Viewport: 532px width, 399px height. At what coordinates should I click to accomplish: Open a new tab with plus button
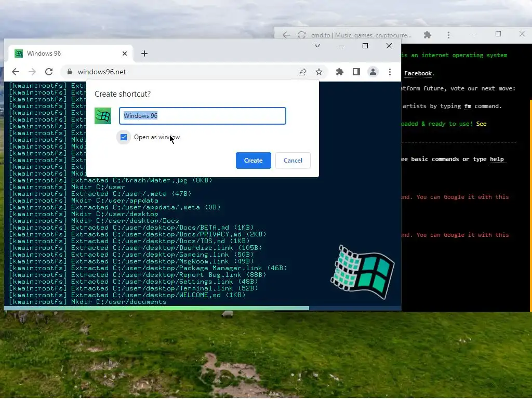pos(144,54)
